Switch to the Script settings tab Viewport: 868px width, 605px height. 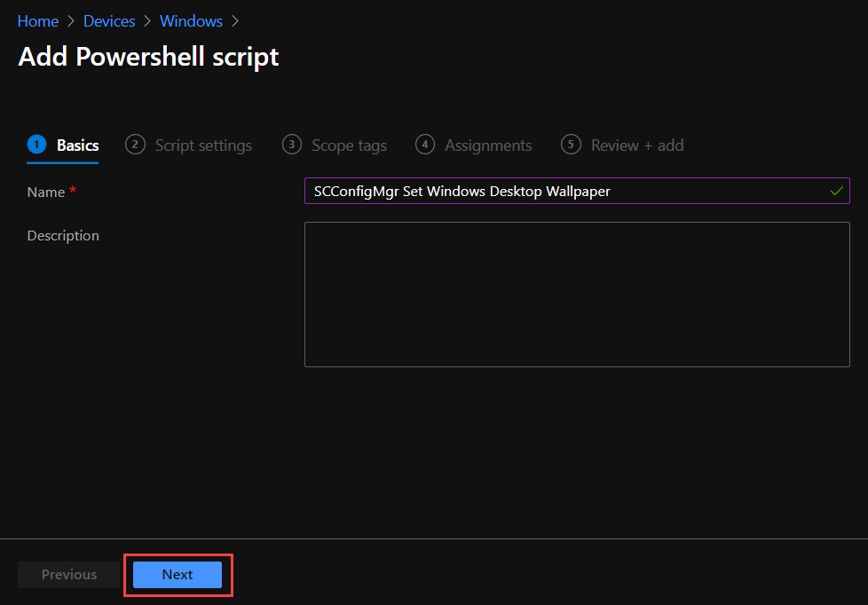(203, 145)
